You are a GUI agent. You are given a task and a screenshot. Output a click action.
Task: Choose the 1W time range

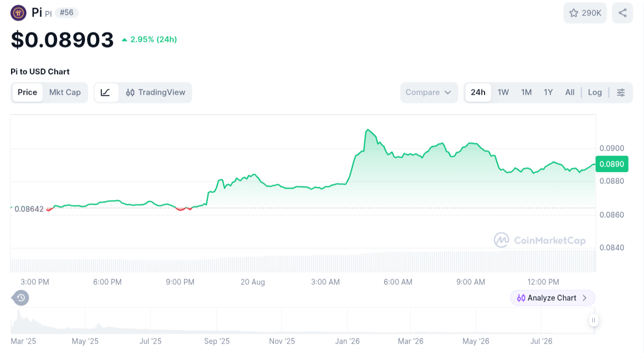coord(503,92)
